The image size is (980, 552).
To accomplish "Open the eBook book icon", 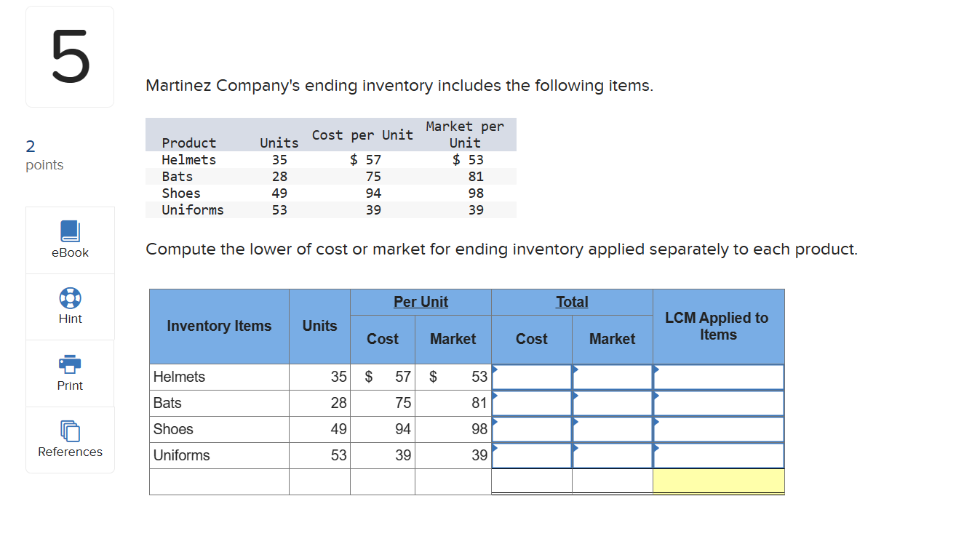I will click(x=70, y=231).
